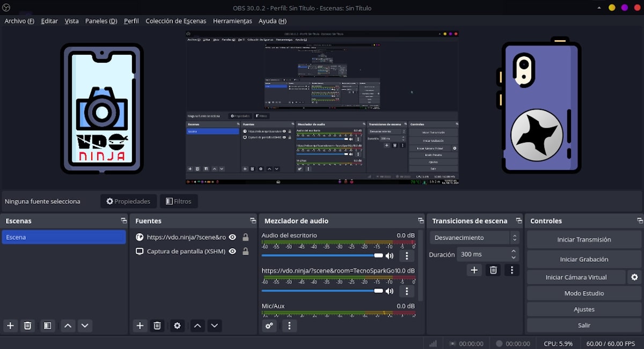This screenshot has width=644, height=349.
Task: Add a new source with the plus icon
Action: tap(140, 325)
